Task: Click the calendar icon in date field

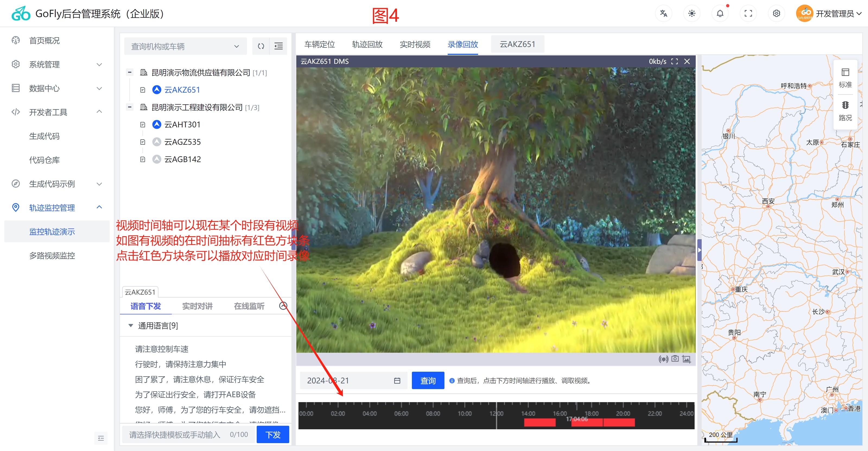Action: (x=397, y=381)
